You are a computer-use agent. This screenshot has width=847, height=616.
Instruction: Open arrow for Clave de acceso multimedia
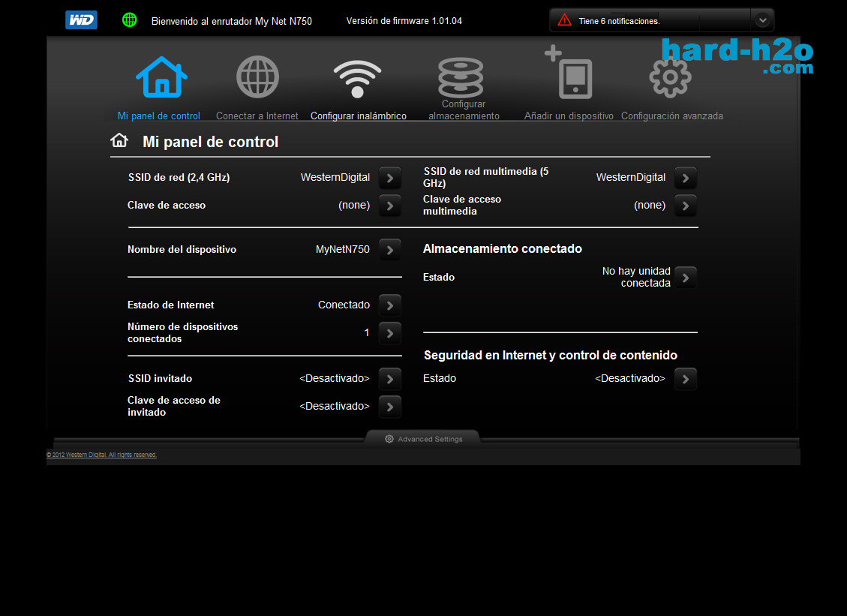coord(686,206)
